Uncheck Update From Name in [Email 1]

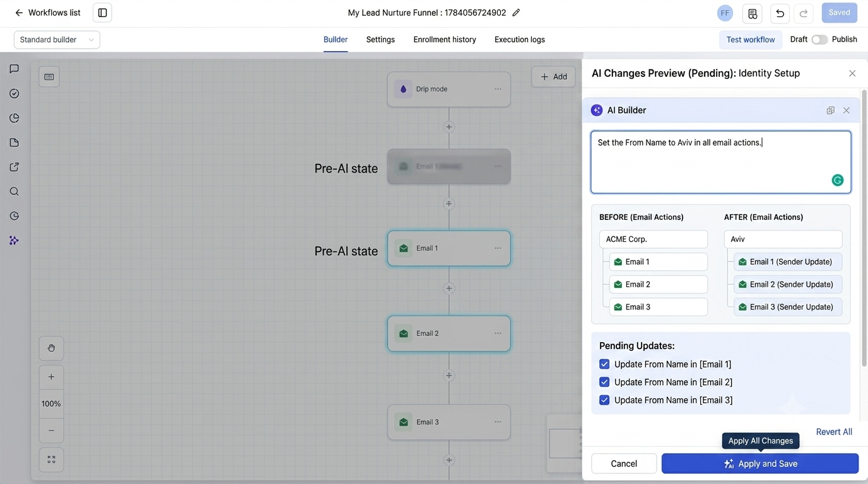(604, 364)
